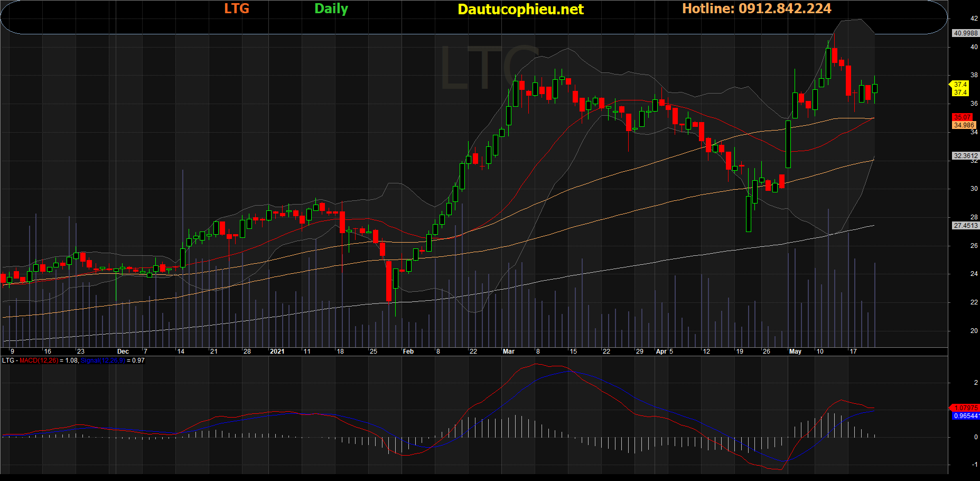
Task: Click the 16 date label on time axis
Action: (x=48, y=351)
